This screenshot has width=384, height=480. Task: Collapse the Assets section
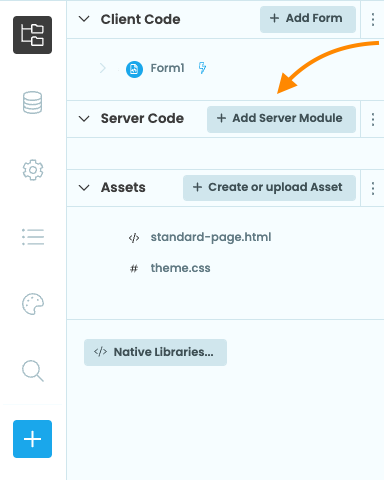coord(84,188)
